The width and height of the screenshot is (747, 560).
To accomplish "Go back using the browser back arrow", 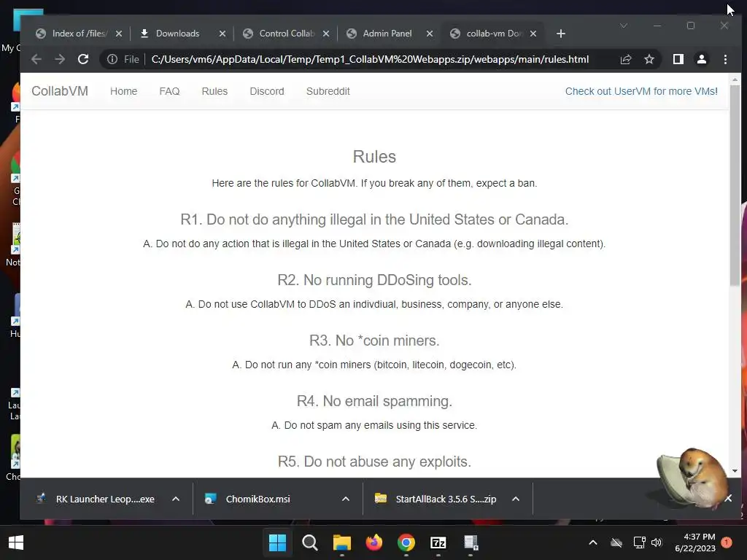I will coord(36,59).
